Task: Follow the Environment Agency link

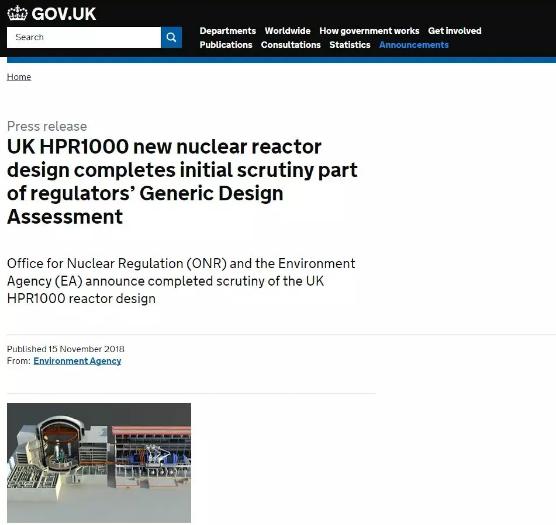Action: 77,361
